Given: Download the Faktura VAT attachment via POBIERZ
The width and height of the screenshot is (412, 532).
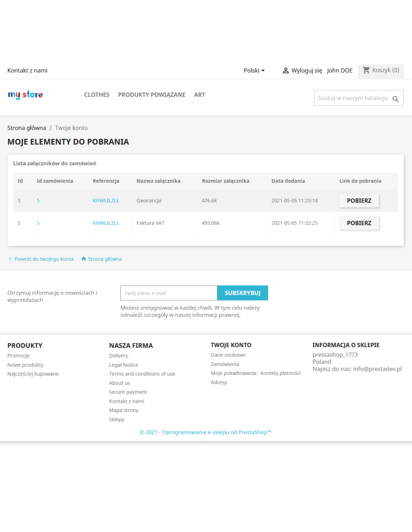Looking at the screenshot, I should pyautogui.click(x=359, y=223).
